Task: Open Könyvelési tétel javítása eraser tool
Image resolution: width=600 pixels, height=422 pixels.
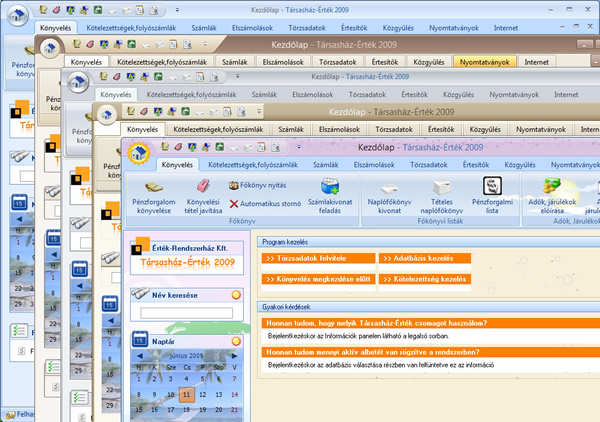Action: click(203, 197)
